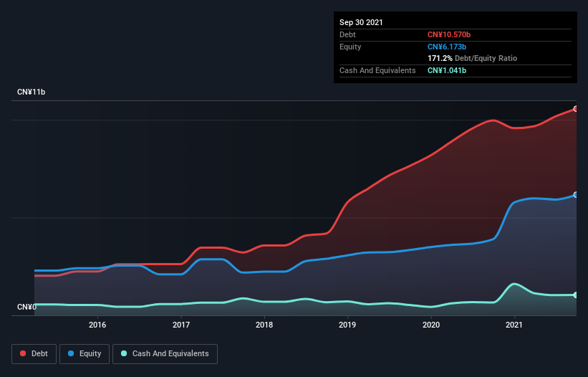Click the Equity label in tooltip
The width and height of the screenshot is (588, 377).
[x=350, y=47]
